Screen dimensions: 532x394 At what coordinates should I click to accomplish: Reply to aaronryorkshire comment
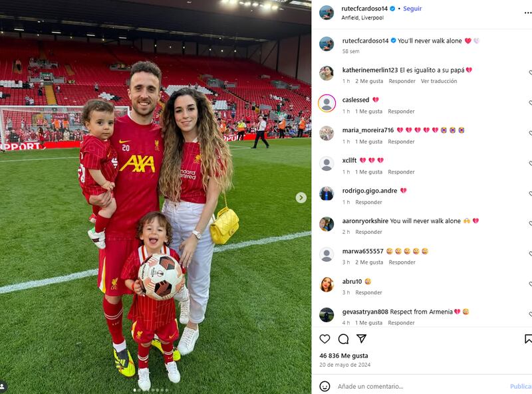368,232
